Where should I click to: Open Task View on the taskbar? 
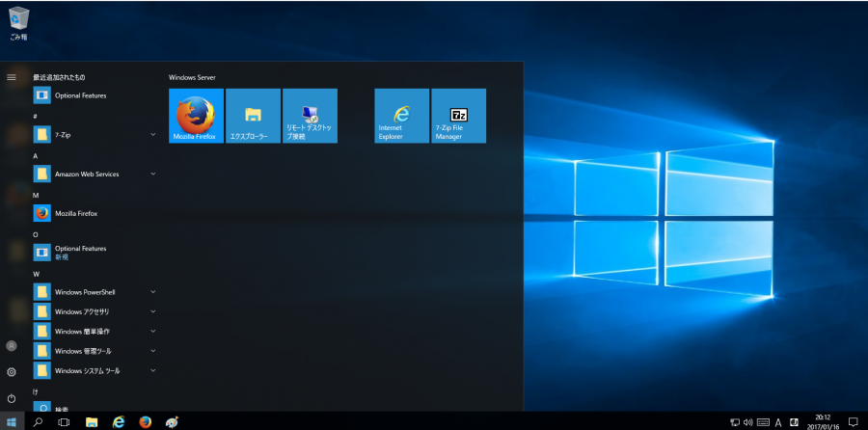(65, 422)
